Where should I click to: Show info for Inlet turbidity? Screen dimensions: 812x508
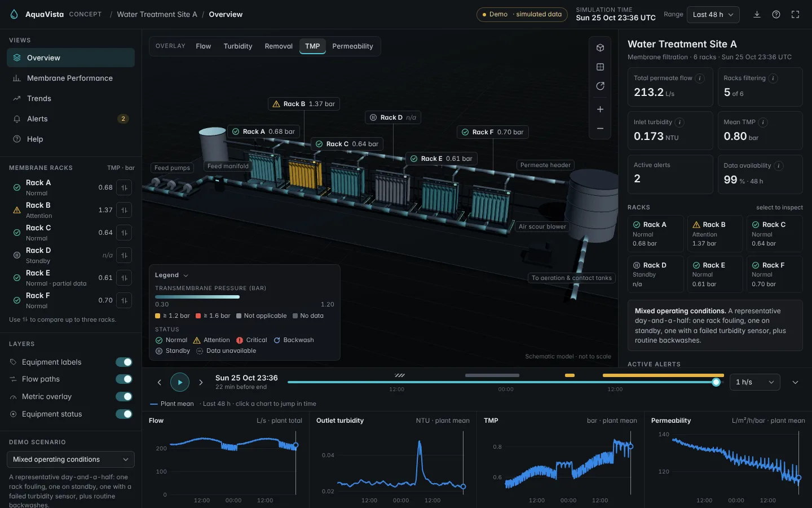pos(680,122)
